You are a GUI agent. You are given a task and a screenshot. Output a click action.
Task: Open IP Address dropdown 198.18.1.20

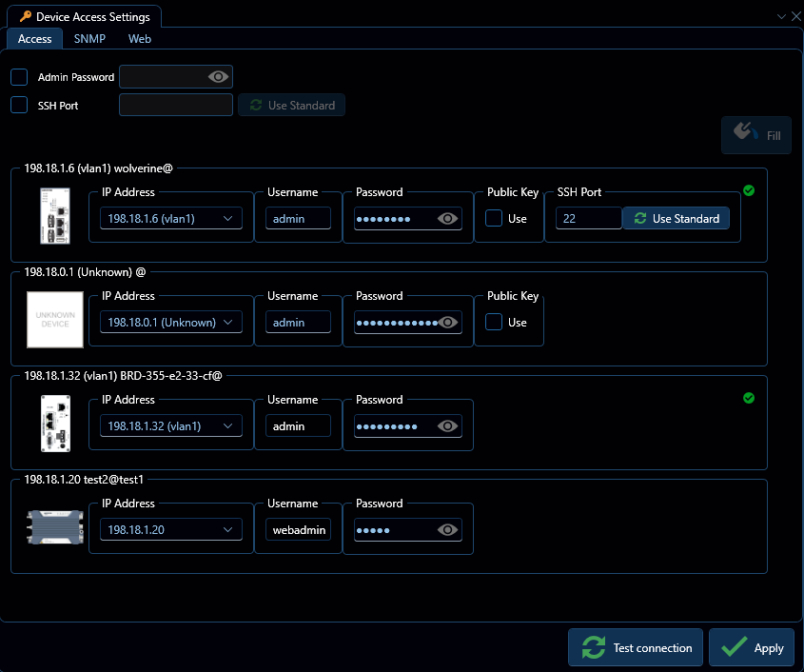pos(170,529)
